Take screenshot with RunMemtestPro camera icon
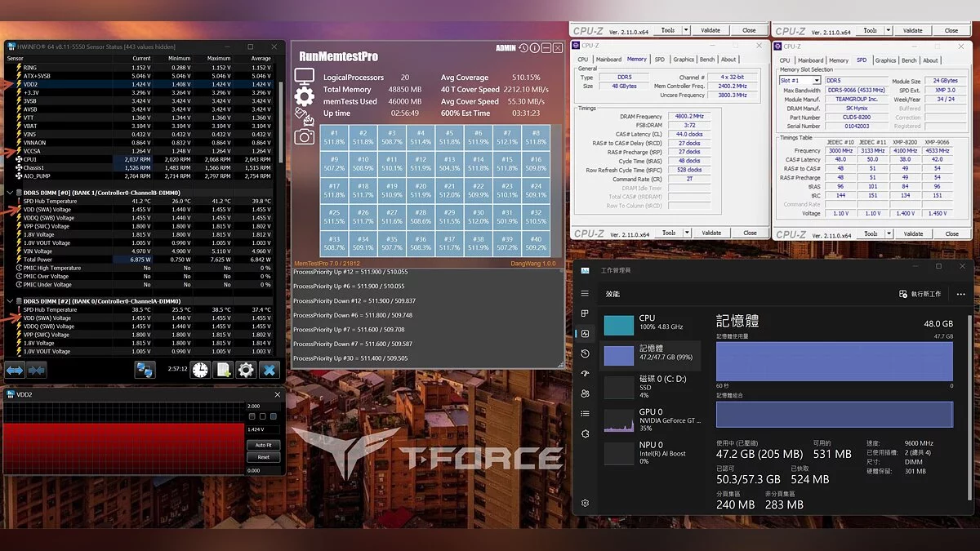 point(305,136)
